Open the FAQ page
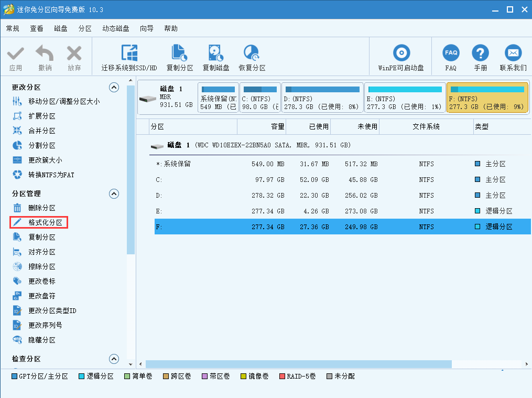Viewport: 532px width, 398px height. click(x=451, y=58)
